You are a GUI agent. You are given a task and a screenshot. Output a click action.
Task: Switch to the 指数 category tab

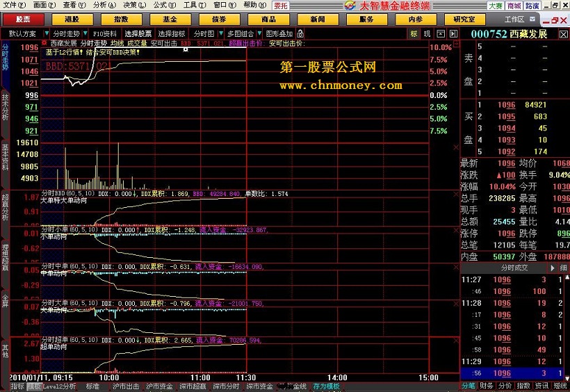[121, 19]
